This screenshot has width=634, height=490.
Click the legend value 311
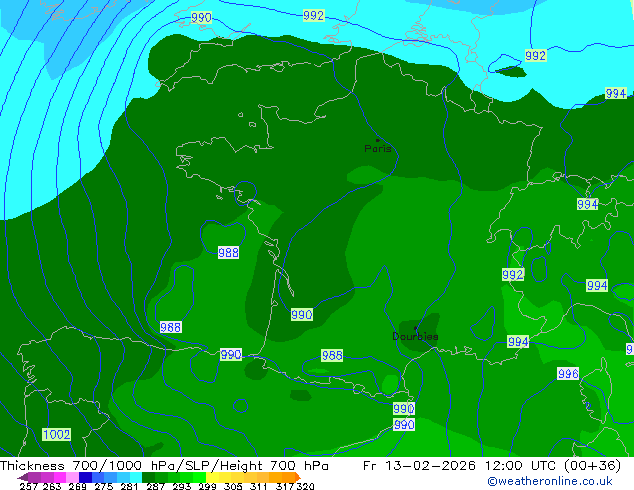tap(259, 486)
